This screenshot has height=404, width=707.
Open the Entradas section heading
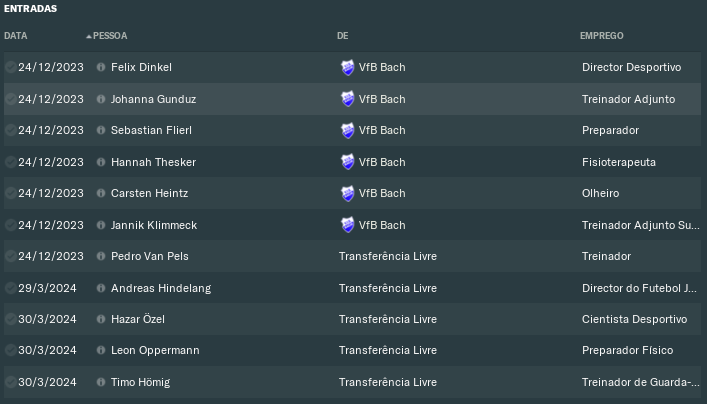pyautogui.click(x=31, y=9)
